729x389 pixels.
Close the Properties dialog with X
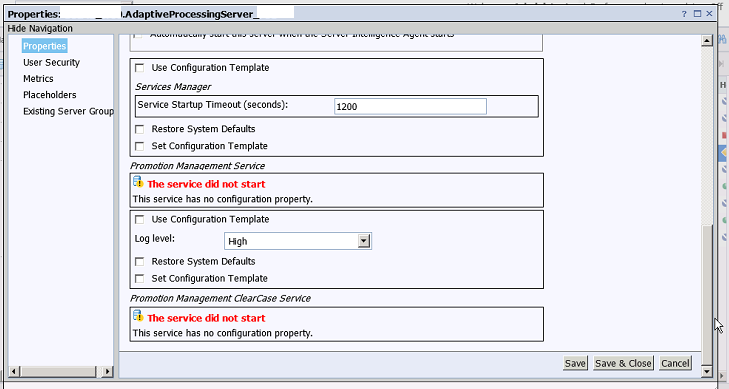pyautogui.click(x=709, y=13)
